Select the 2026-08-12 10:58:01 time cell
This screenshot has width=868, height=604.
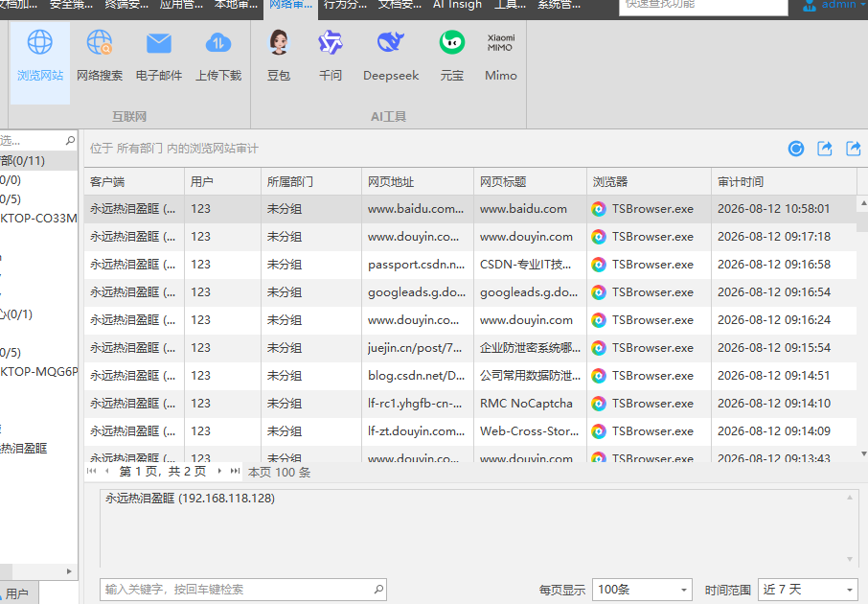pos(784,209)
